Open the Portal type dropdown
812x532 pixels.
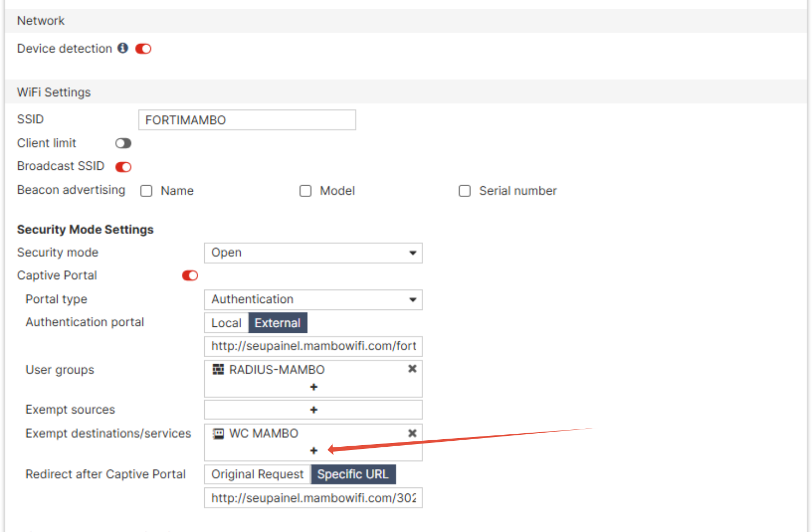coord(313,300)
